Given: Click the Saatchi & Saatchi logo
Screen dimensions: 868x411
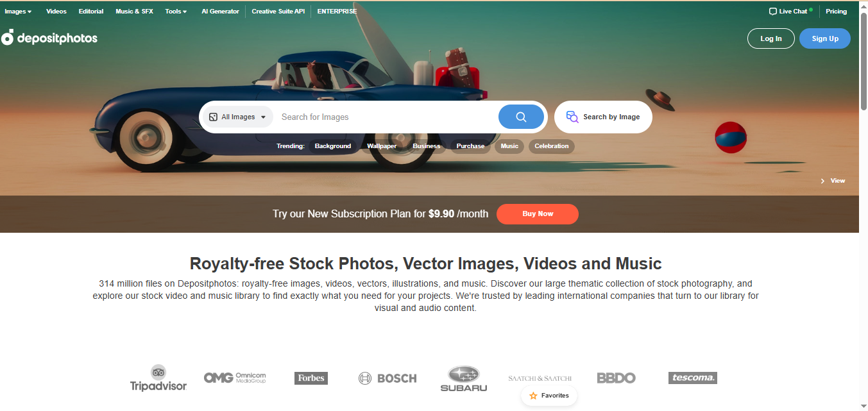Looking at the screenshot, I should click(540, 378).
